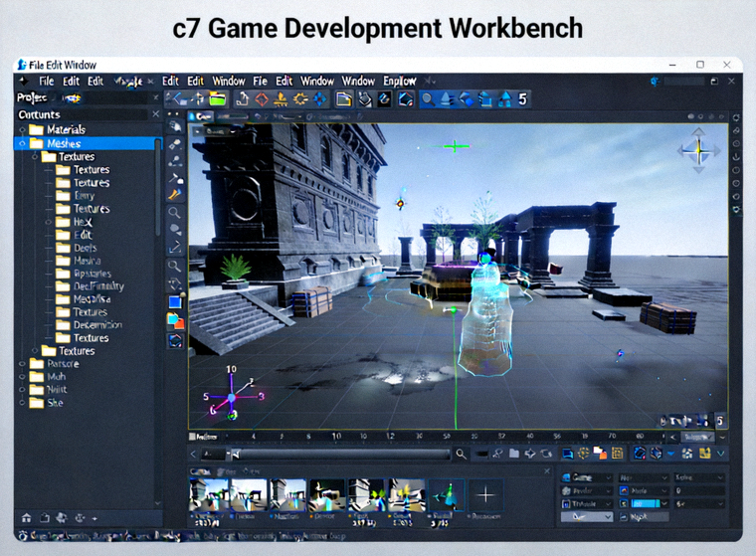This screenshot has width=756, height=556.
Task: Click the blue screen icon in the bottom toolbar
Action: pyautogui.click(x=567, y=454)
